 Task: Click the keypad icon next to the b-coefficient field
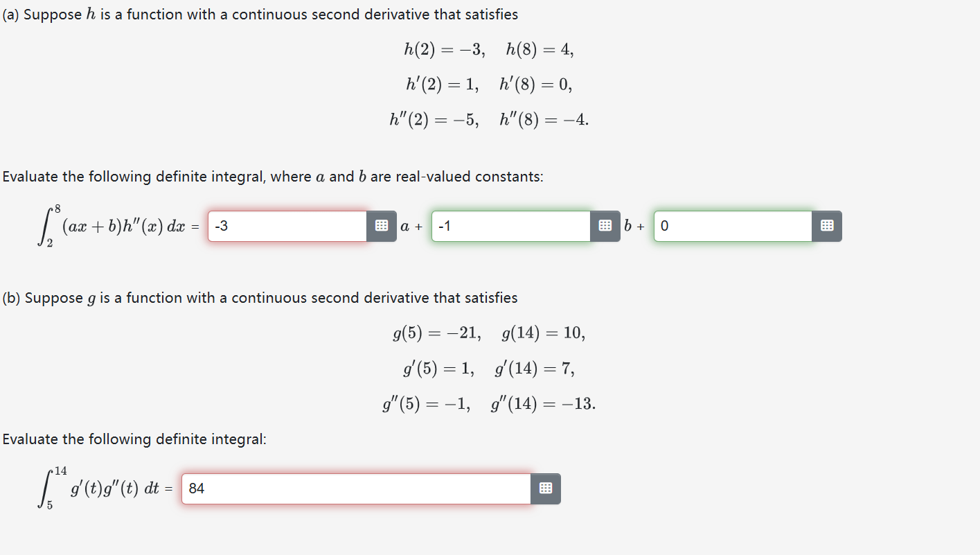point(828,226)
